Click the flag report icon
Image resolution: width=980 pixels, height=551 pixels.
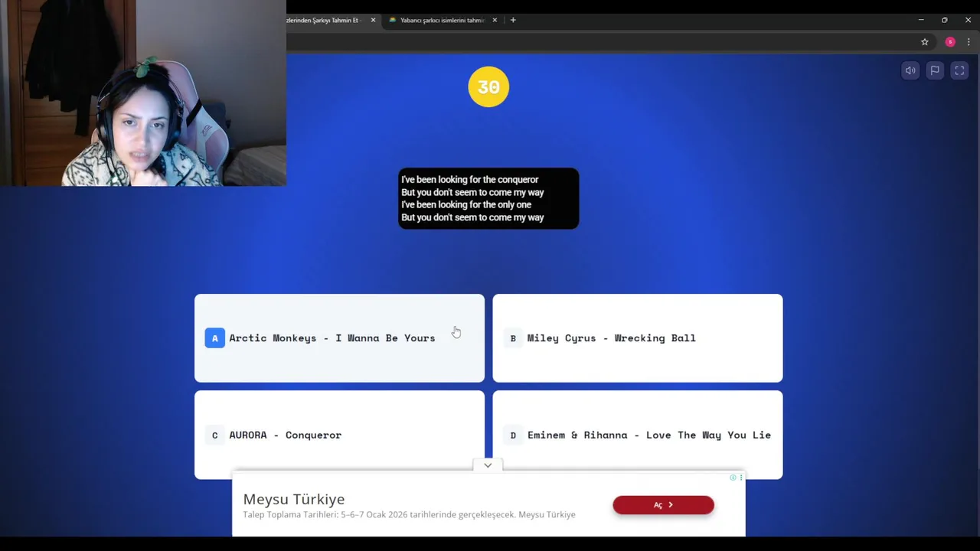pos(935,70)
